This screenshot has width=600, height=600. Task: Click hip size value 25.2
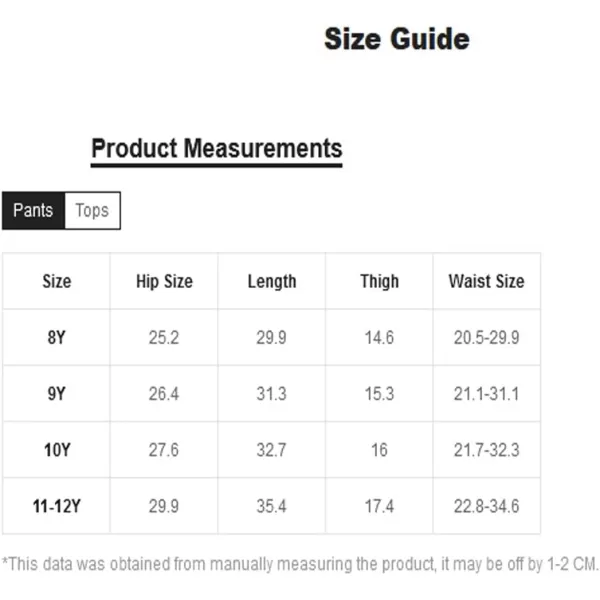point(164,337)
